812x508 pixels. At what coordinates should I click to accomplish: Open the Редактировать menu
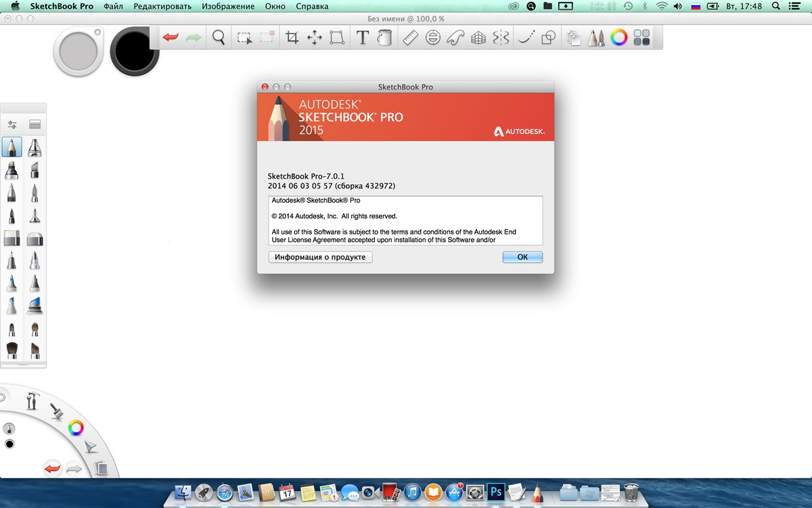(x=162, y=6)
